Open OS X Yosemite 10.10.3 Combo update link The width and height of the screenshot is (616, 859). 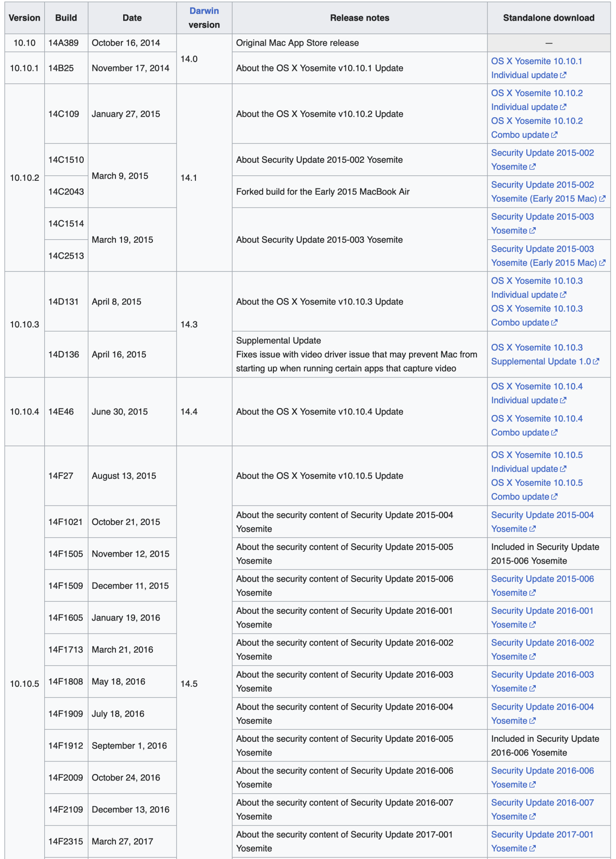pyautogui.click(x=537, y=316)
